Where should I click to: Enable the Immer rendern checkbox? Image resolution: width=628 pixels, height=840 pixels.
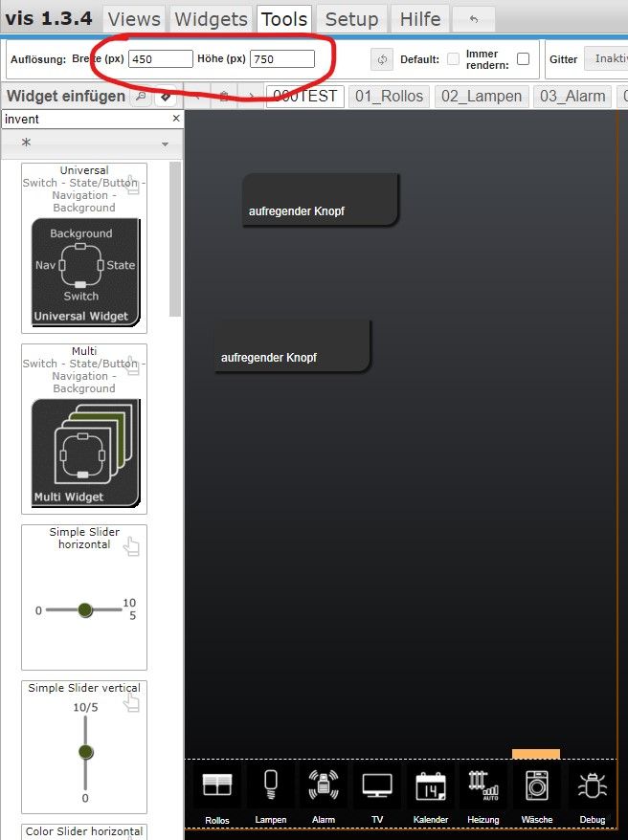tap(523, 59)
